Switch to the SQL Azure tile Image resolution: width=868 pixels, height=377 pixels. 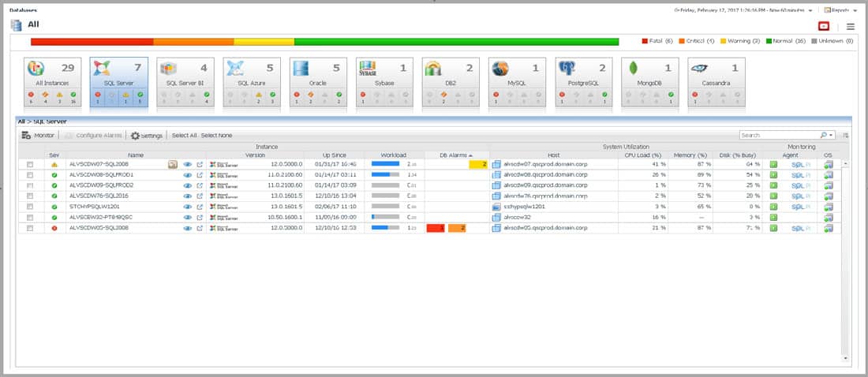coord(252,81)
